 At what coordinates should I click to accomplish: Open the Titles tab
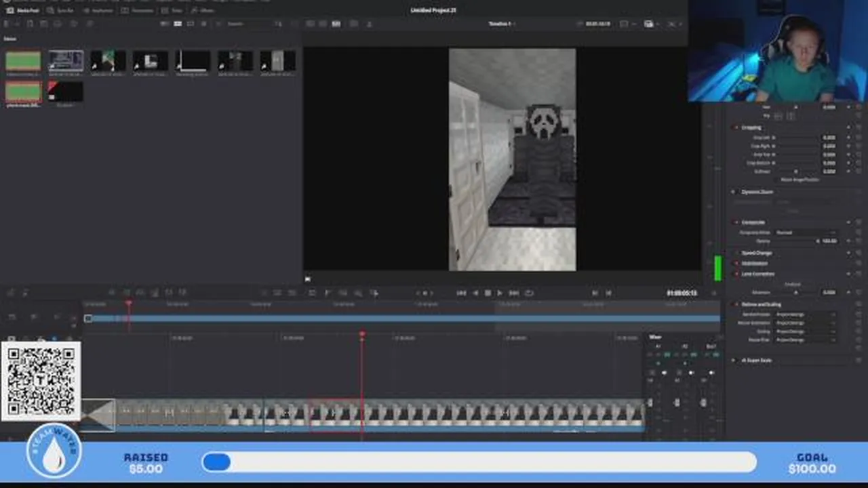173,11
